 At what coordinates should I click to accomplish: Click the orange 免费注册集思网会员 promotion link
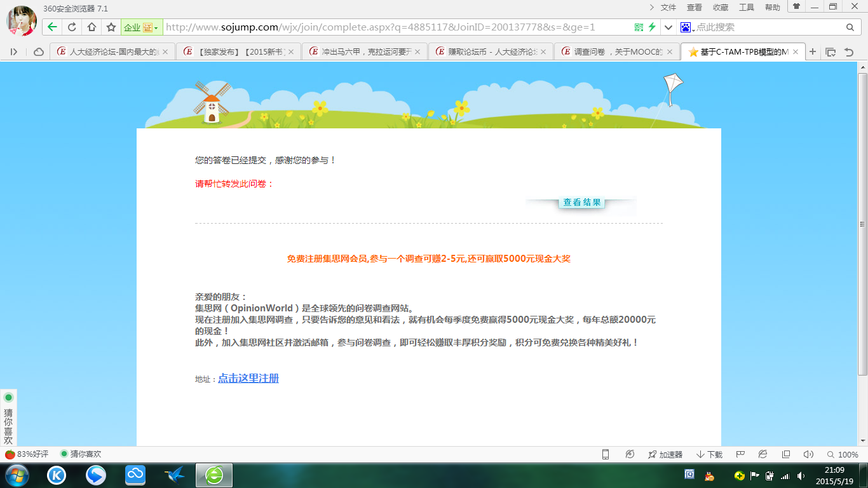tap(429, 259)
